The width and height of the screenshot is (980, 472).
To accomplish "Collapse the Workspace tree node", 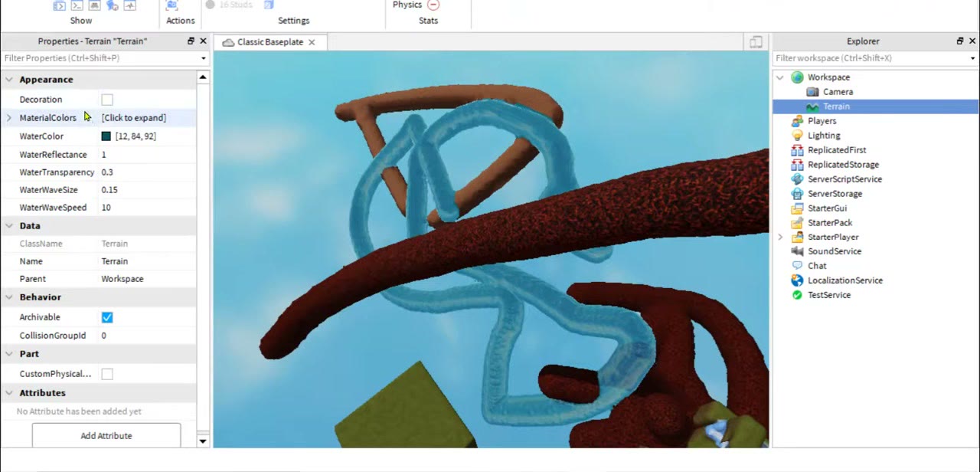I will pyautogui.click(x=780, y=77).
